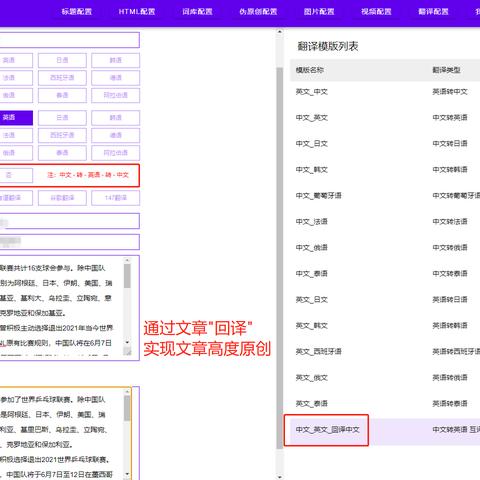Choose 日语 beside the highlighted 英语 button
The width and height of the screenshot is (480, 480).
[x=62, y=118]
